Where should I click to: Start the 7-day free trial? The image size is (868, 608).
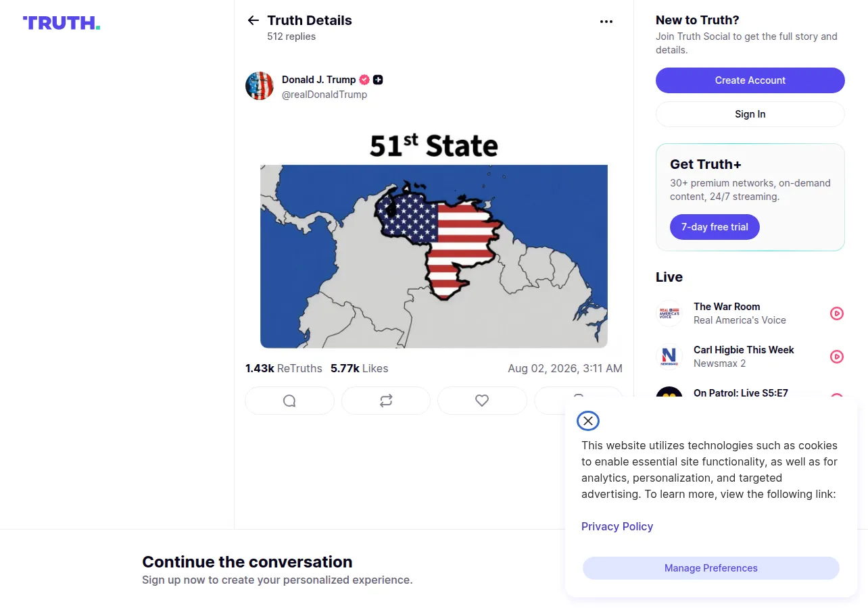(715, 227)
